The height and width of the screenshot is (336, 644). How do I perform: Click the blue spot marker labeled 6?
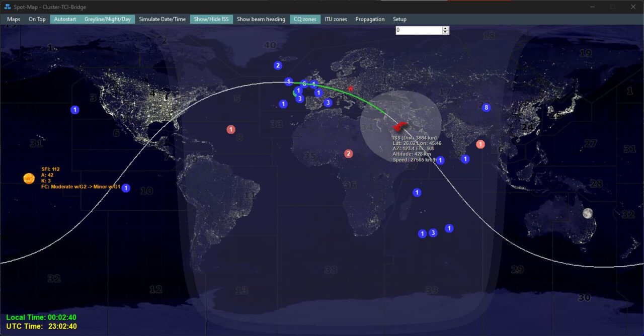pyautogui.click(x=304, y=84)
